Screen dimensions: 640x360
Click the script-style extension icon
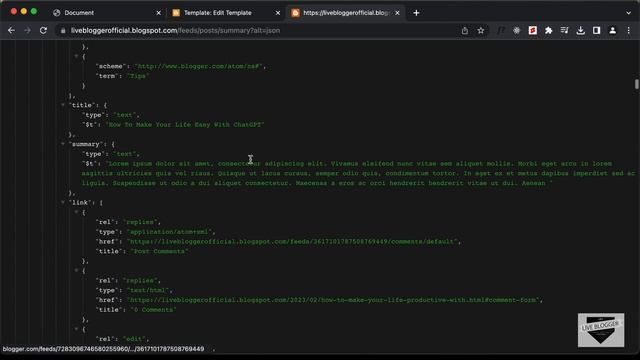[501, 31]
